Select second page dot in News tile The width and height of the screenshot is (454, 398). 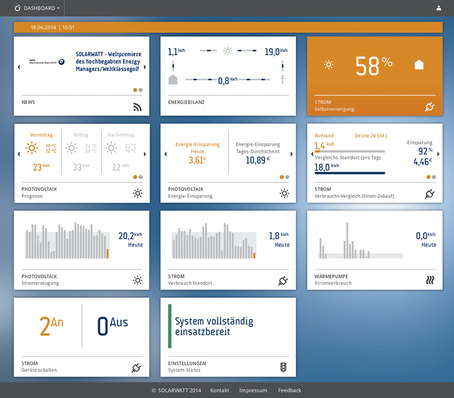(141, 90)
